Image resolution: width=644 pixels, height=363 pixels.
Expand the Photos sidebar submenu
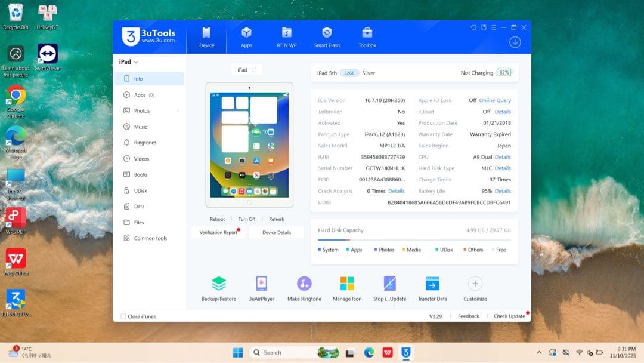pos(178,111)
